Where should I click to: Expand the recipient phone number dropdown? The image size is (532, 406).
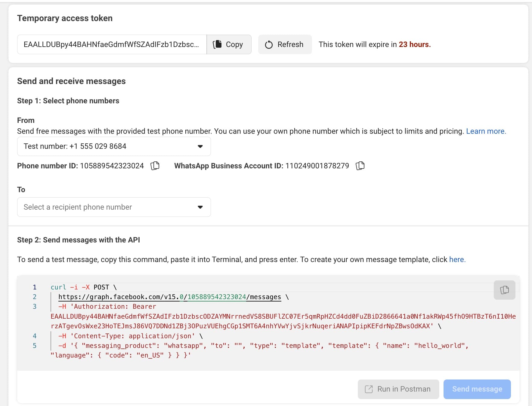click(x=114, y=207)
